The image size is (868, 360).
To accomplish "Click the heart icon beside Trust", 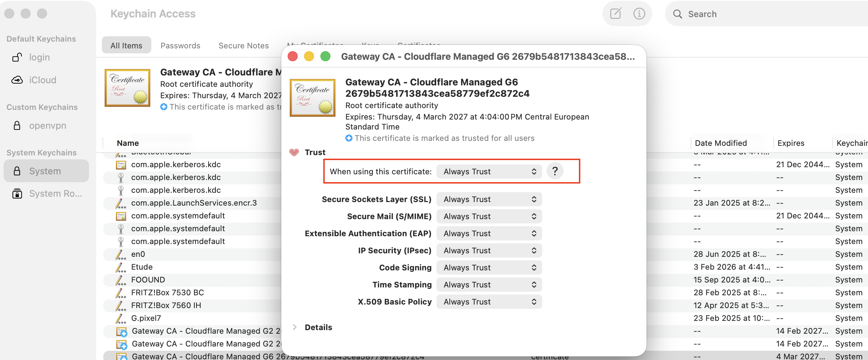I will pyautogui.click(x=294, y=152).
